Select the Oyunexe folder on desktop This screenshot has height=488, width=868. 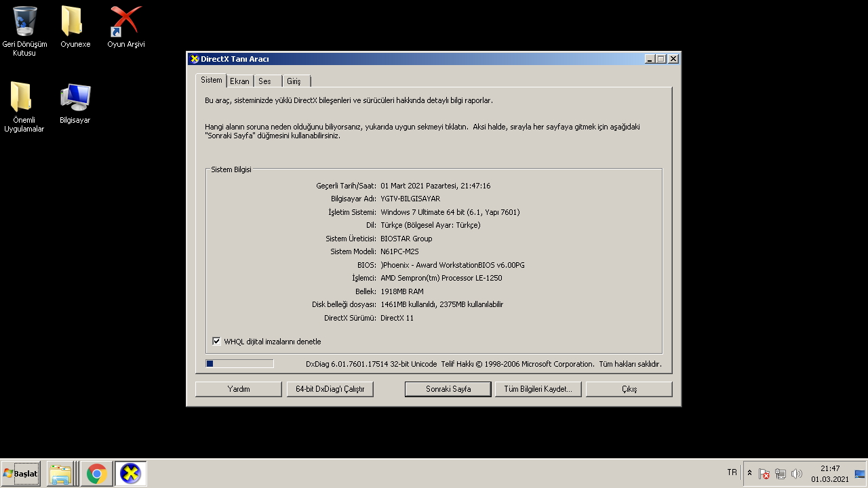(x=75, y=27)
